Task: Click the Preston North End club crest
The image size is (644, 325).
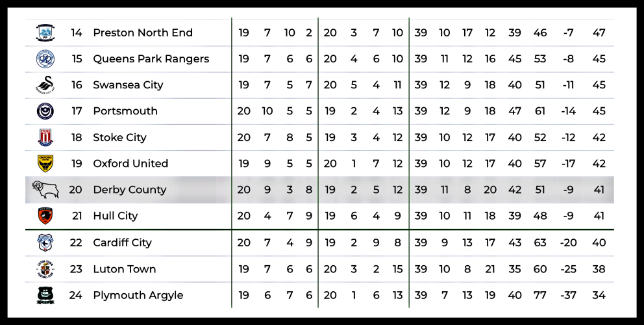Action: 45,32
